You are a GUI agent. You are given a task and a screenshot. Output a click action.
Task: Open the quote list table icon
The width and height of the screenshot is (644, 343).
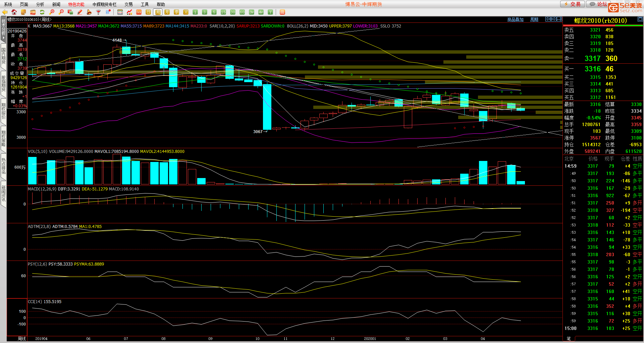click(x=120, y=12)
